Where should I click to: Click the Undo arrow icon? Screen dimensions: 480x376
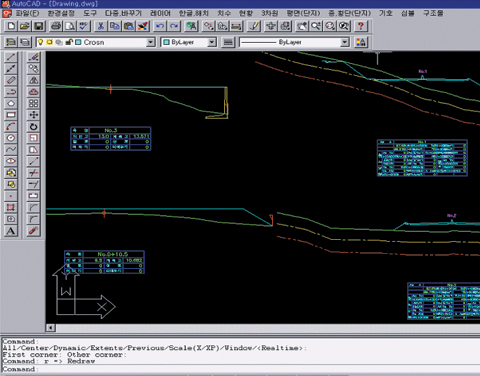point(160,26)
